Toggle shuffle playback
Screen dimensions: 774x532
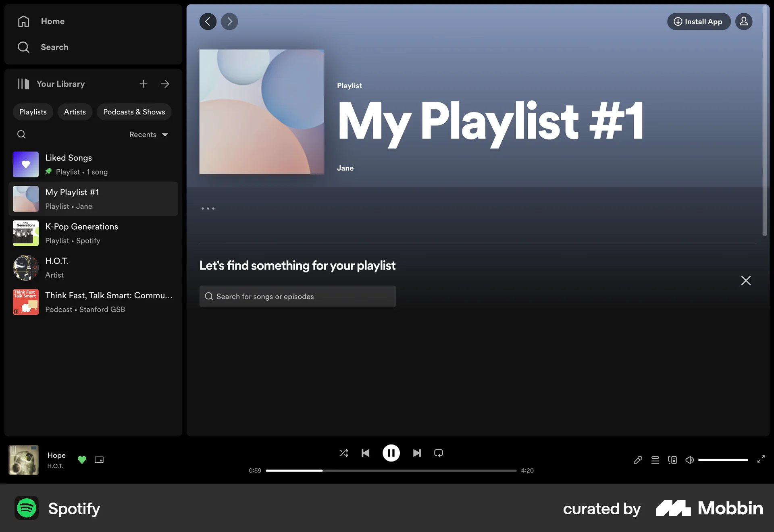point(344,453)
